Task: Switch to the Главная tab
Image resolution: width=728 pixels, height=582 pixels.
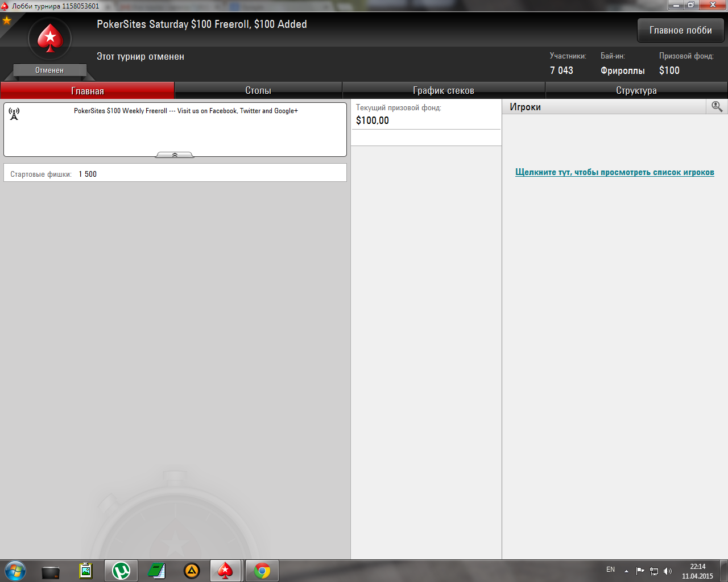Action: [88, 90]
